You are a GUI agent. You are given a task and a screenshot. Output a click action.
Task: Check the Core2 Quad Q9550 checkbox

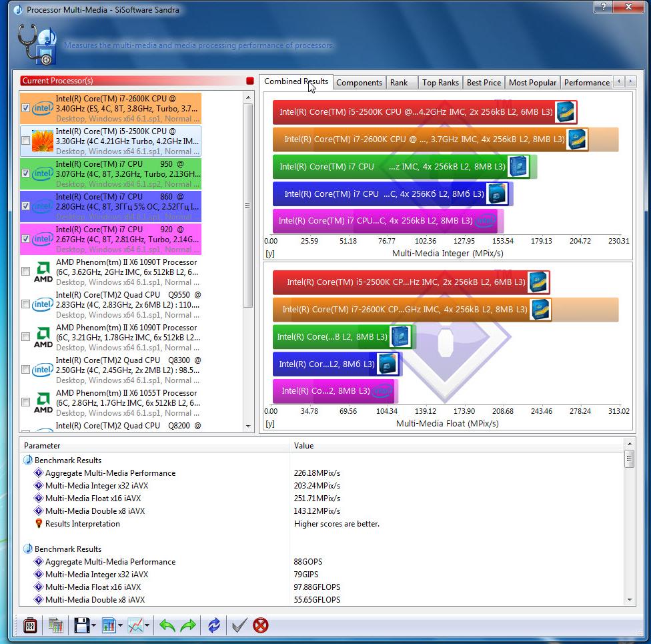[25, 304]
